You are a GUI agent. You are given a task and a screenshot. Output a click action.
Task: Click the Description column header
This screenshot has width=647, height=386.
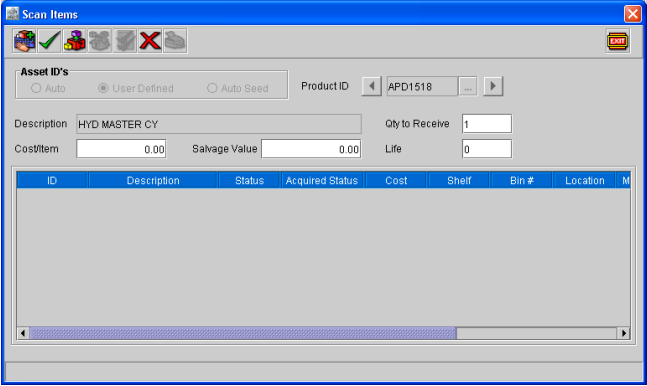(x=153, y=180)
